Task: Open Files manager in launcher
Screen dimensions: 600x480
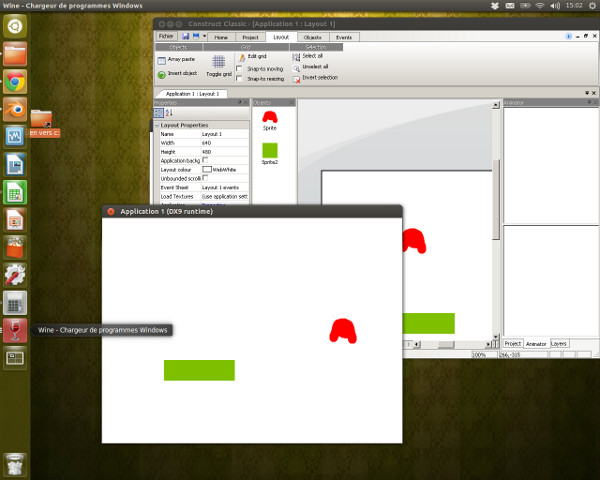Action: (x=15, y=54)
